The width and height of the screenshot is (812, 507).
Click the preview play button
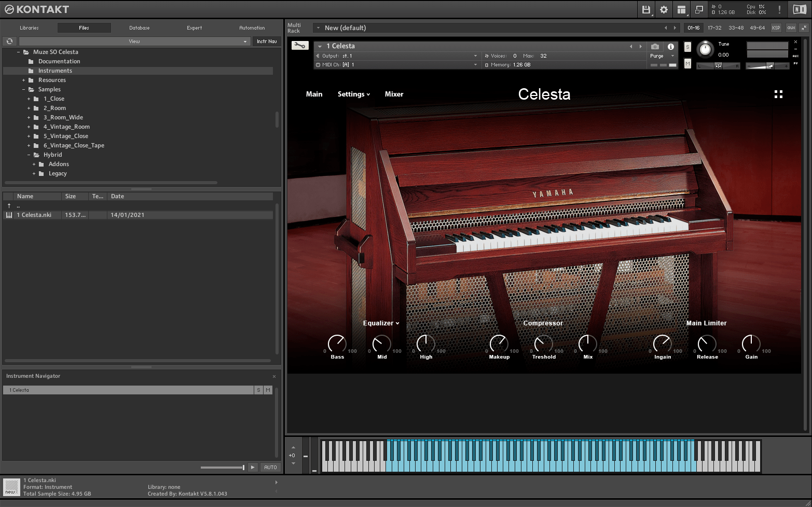[x=253, y=467]
